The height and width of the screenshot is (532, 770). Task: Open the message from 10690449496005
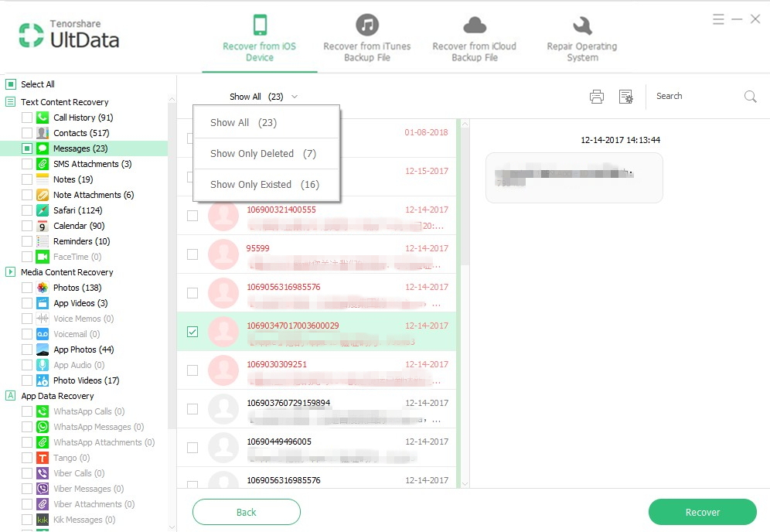tap(316, 448)
